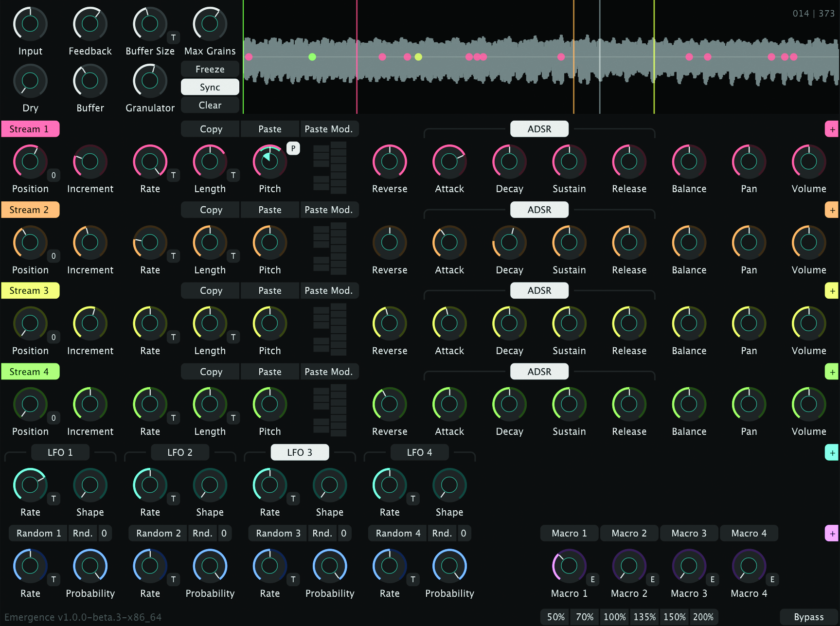Set UI scale to 135%
The image size is (840, 626).
point(644,617)
